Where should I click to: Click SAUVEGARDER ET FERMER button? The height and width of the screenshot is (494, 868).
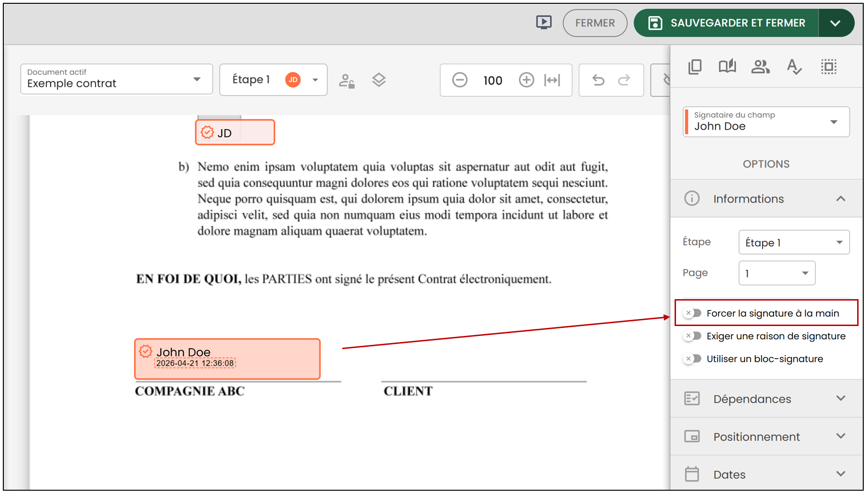pyautogui.click(x=726, y=23)
